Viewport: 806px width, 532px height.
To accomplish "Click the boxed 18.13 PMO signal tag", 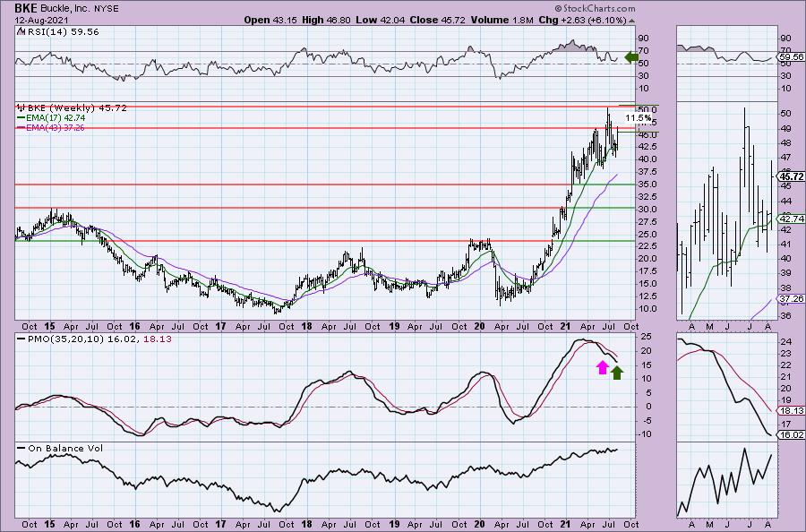I will (792, 411).
